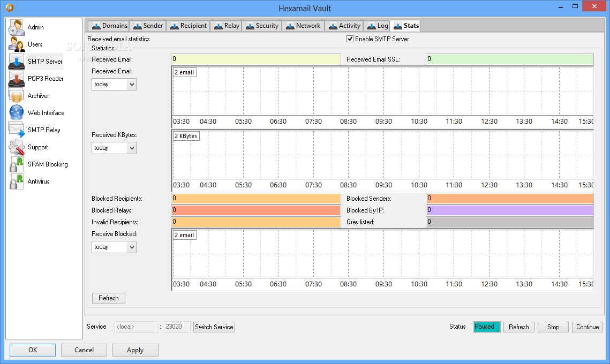
Task: Apply the settings
Action: (135, 350)
